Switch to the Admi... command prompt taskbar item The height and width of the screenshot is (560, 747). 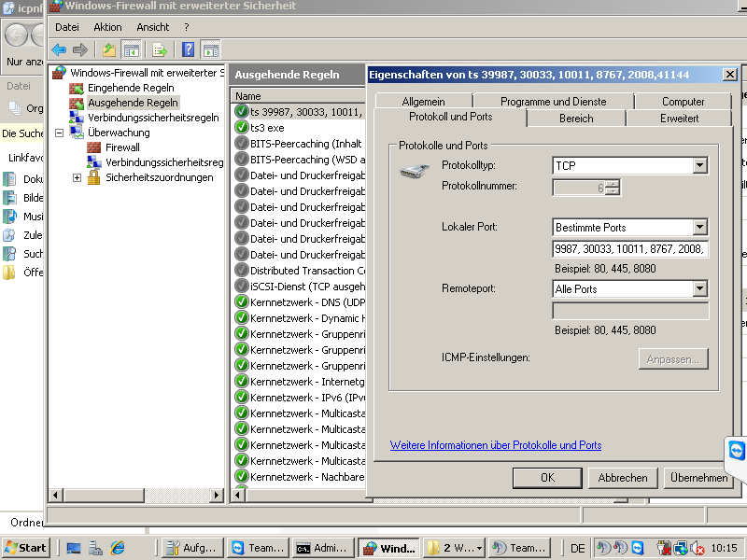pos(323,548)
